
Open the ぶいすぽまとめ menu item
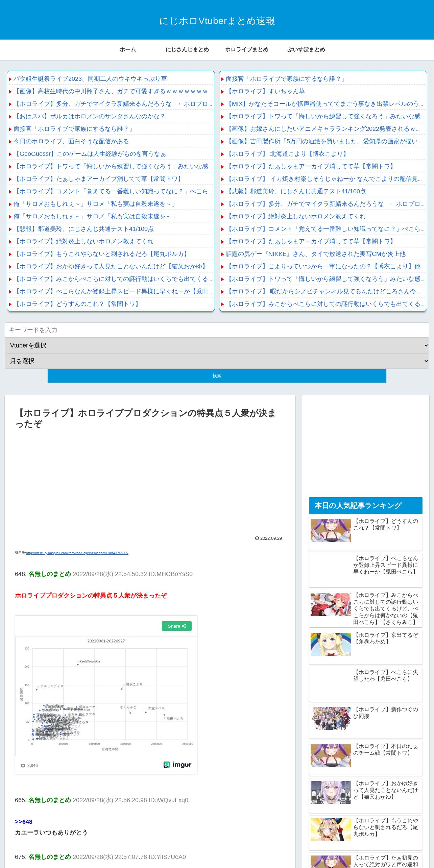click(x=306, y=50)
